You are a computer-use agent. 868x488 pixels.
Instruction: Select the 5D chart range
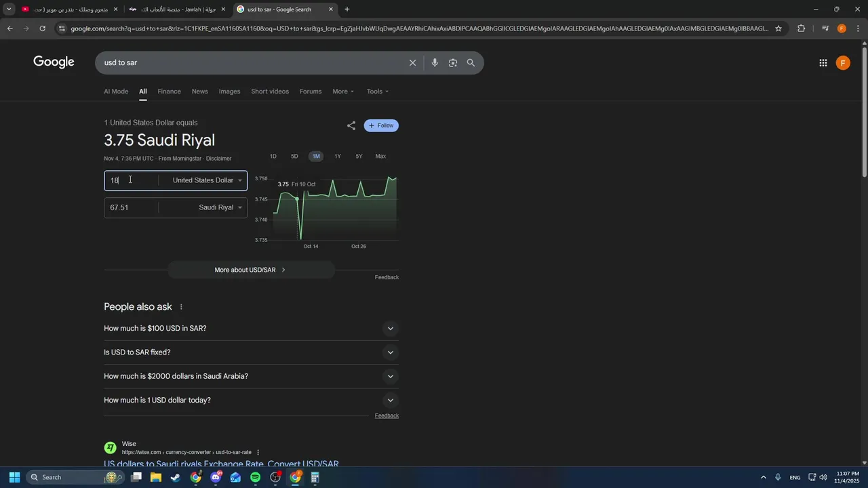pyautogui.click(x=294, y=157)
